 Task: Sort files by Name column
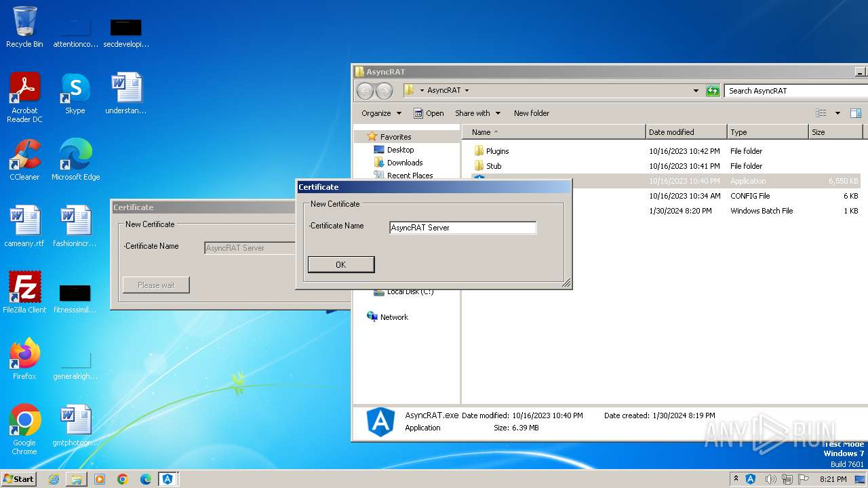pyautogui.click(x=554, y=132)
